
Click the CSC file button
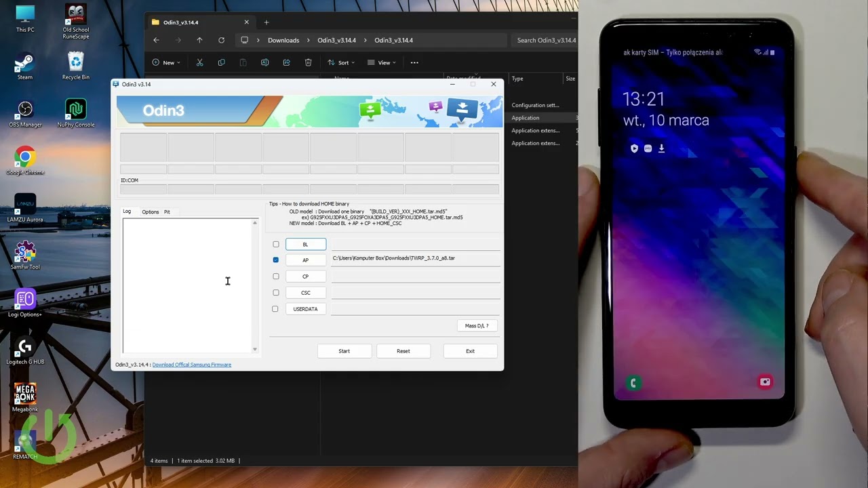pyautogui.click(x=306, y=293)
